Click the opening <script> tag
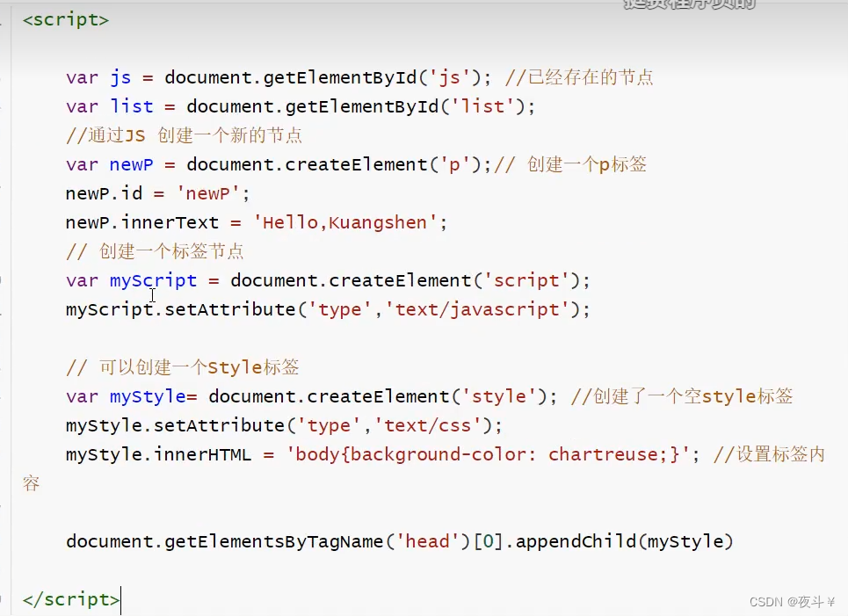The height and width of the screenshot is (616, 848). pos(66,20)
